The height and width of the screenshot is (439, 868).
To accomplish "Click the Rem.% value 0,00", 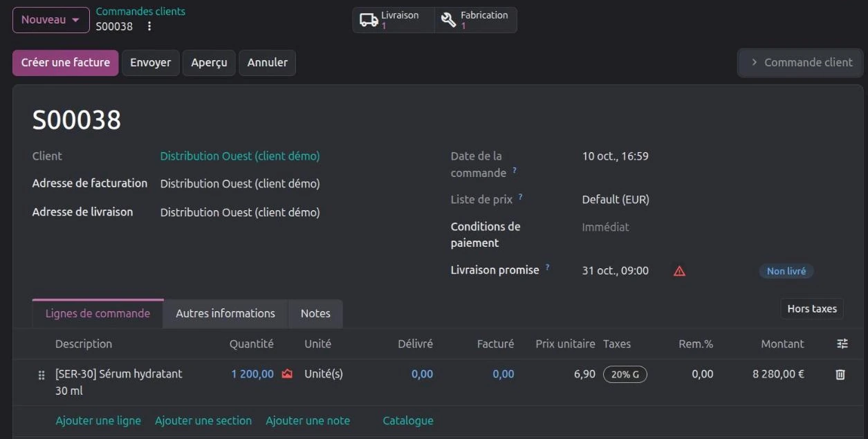I will point(702,374).
